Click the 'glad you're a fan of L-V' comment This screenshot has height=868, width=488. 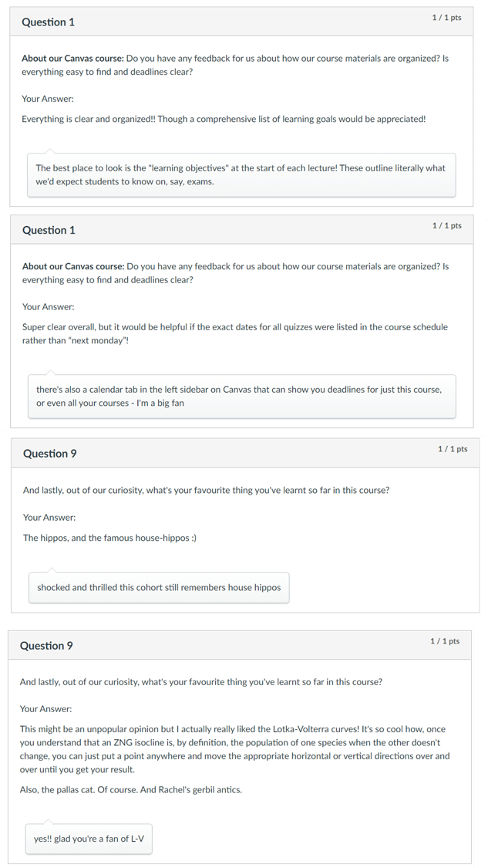coord(89,839)
